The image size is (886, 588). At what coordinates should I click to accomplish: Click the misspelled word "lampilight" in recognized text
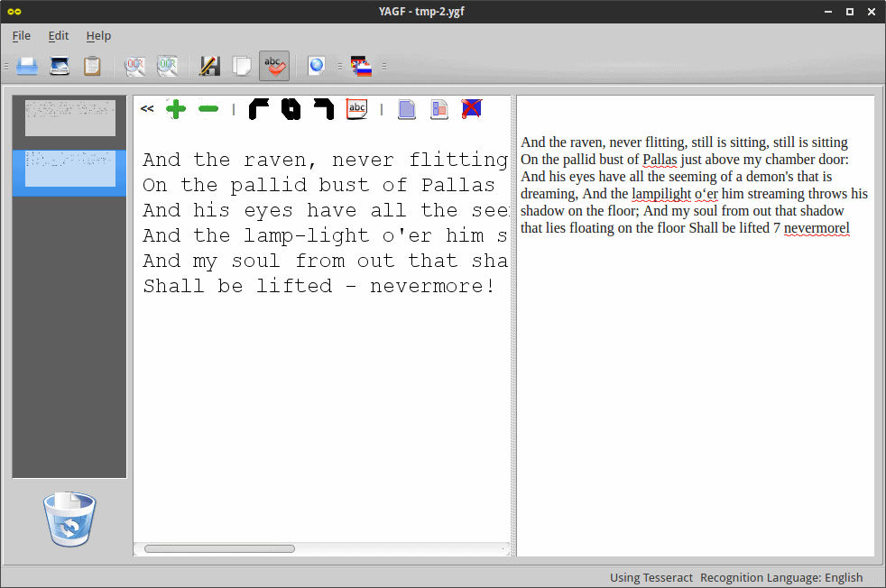coord(661,194)
